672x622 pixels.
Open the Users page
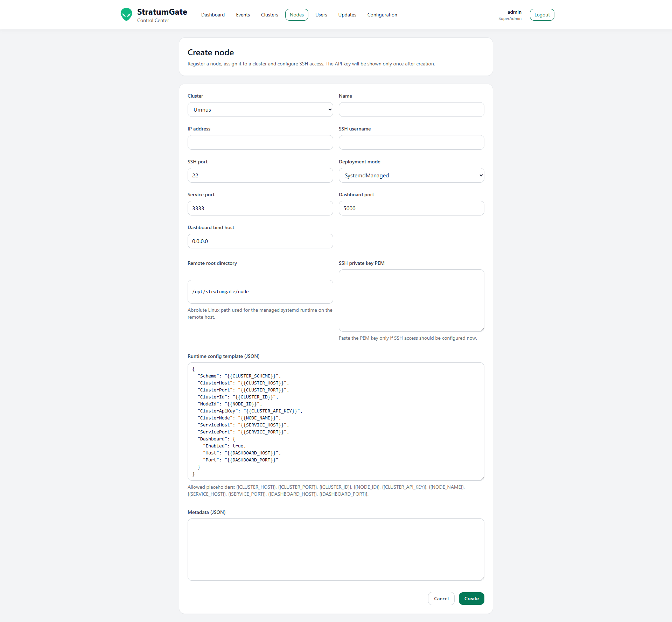pyautogui.click(x=321, y=15)
